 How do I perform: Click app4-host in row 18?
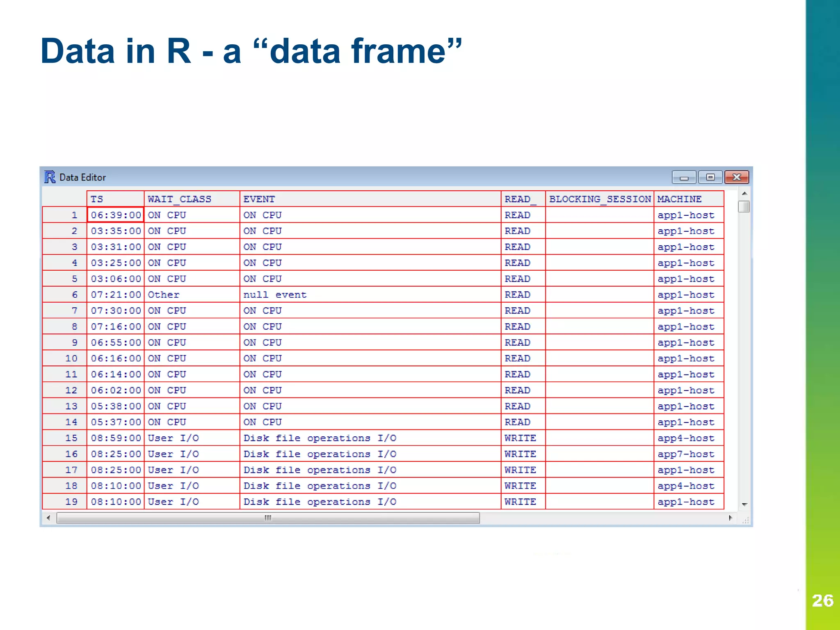[x=689, y=486]
